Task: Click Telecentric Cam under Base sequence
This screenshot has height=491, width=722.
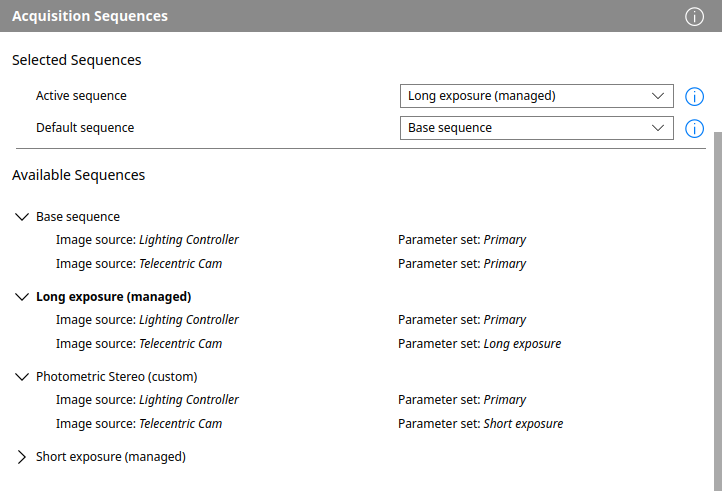Action: 180,264
